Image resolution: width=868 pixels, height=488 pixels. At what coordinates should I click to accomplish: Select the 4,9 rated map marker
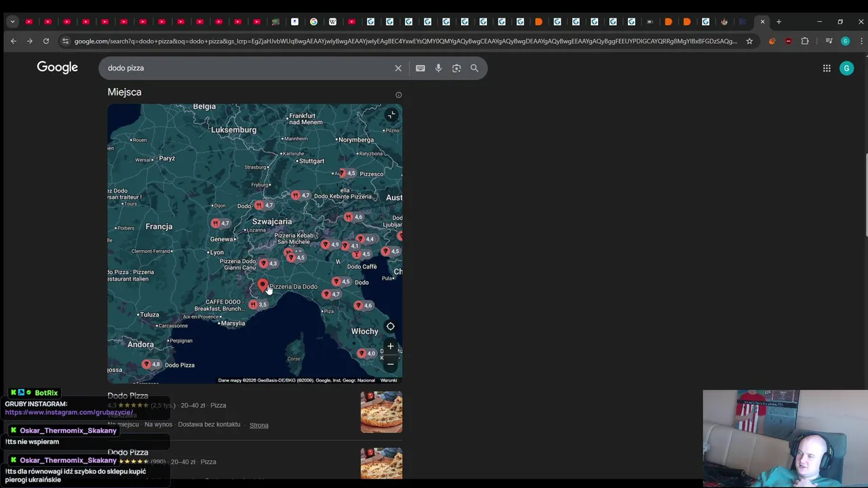coord(330,245)
